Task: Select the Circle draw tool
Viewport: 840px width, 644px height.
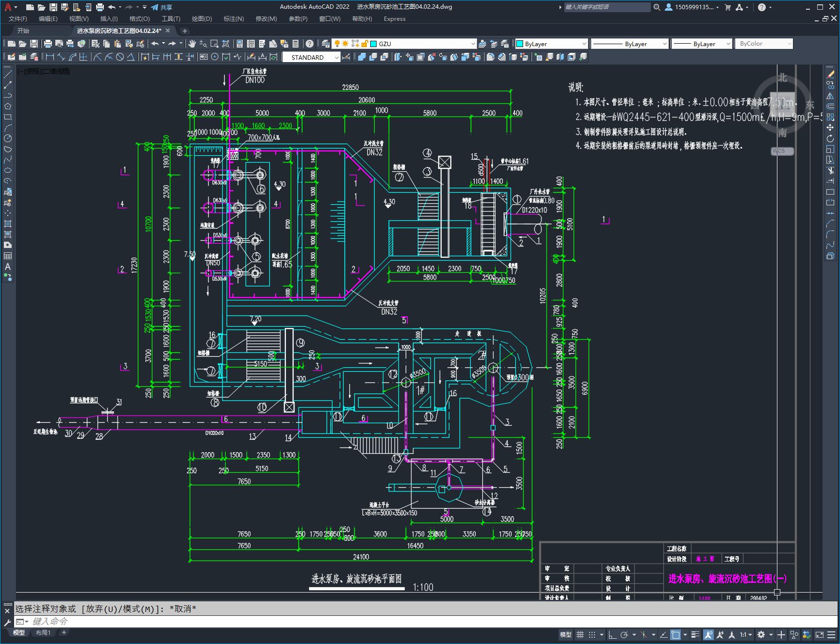Action: (8, 138)
